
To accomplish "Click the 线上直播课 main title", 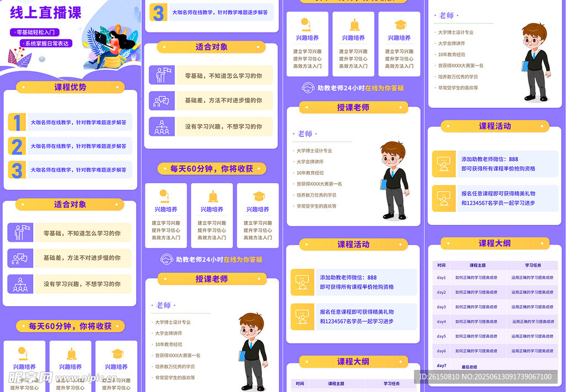I will point(46,12).
